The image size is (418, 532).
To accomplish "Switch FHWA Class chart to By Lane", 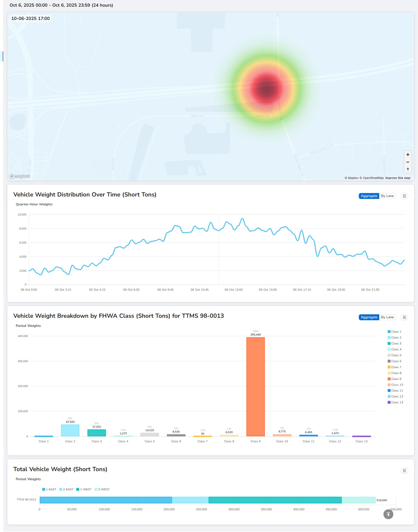I will coord(387,317).
